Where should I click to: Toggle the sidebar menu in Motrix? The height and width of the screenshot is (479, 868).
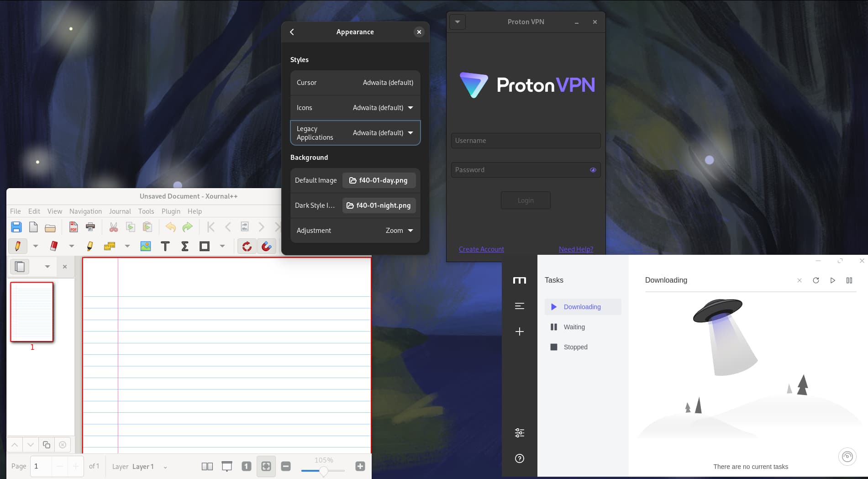click(519, 306)
